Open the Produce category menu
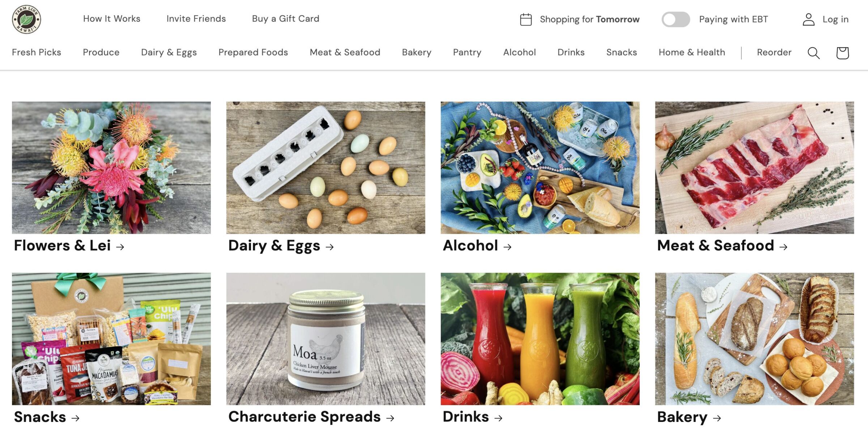 point(101,52)
